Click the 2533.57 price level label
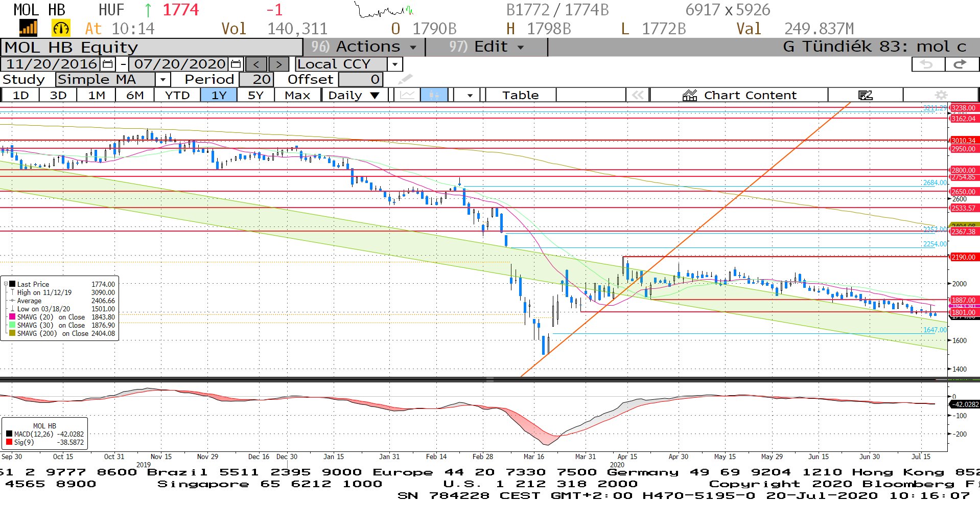 (963, 208)
